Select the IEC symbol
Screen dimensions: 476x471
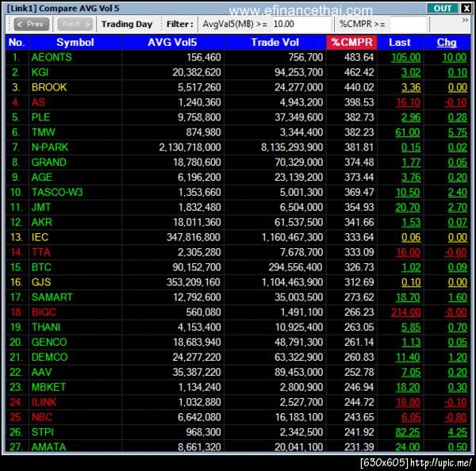pos(40,237)
